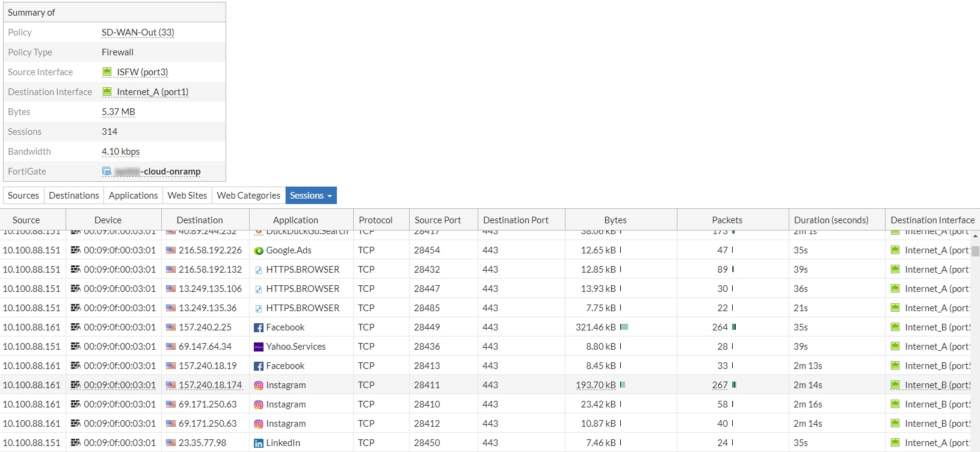Click the Facebook icon for destination 157.240.18.19
This screenshot has height=452, width=980.
coord(259,366)
